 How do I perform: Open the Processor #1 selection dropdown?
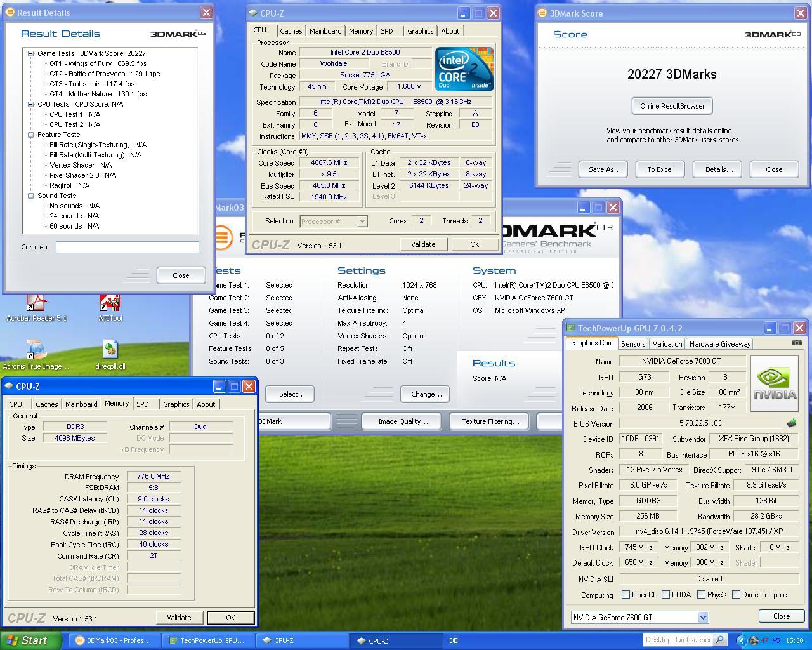[x=362, y=222]
